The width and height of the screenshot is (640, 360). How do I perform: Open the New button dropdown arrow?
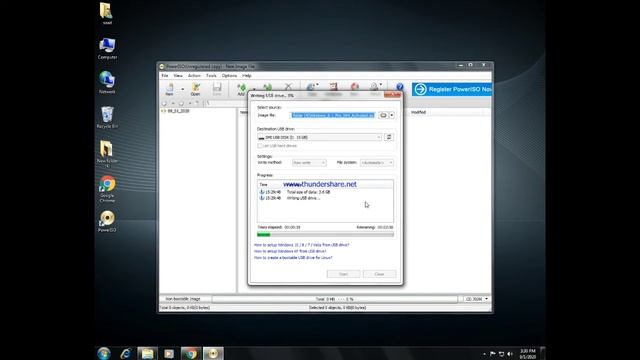tap(182, 89)
